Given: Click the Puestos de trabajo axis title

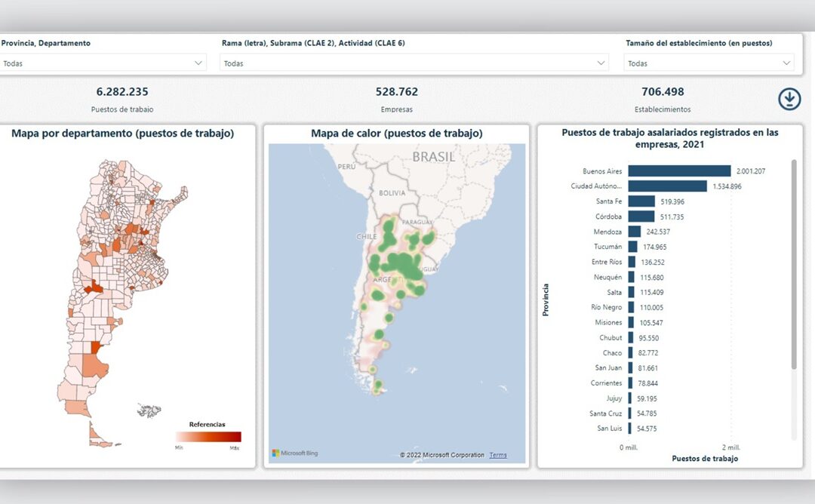Looking at the screenshot, I should 705,458.
